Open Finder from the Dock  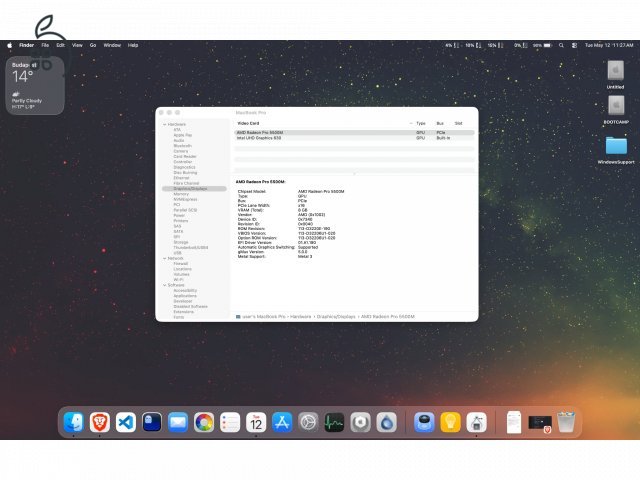74,422
